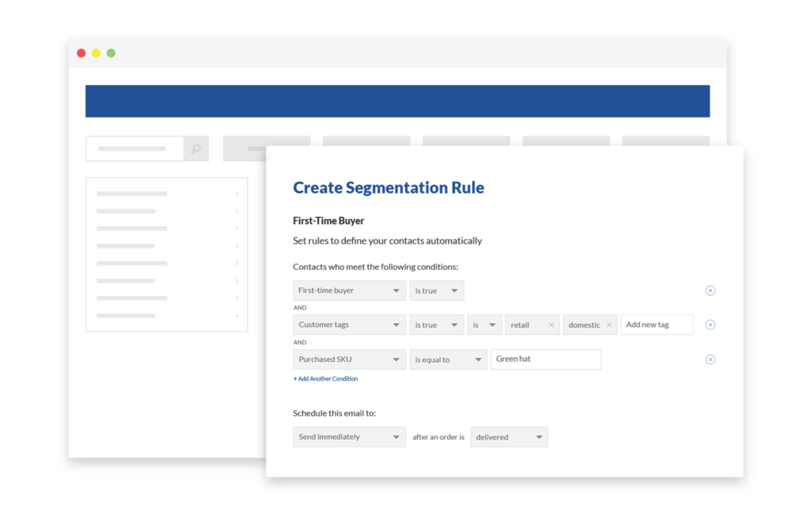The width and height of the screenshot is (812, 526).
Task: Delete the retail tag
Action: (551, 324)
